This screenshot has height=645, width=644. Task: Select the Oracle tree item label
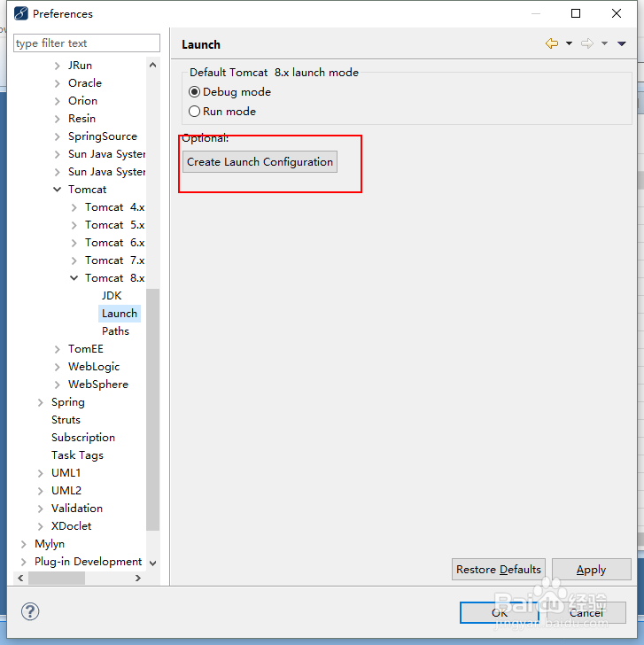tap(85, 83)
